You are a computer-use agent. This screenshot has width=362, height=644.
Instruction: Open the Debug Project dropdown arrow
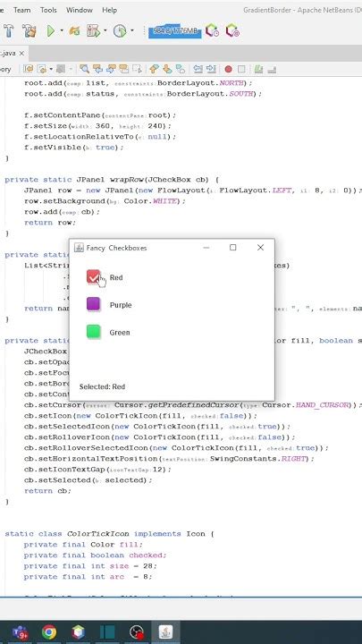coord(105,30)
